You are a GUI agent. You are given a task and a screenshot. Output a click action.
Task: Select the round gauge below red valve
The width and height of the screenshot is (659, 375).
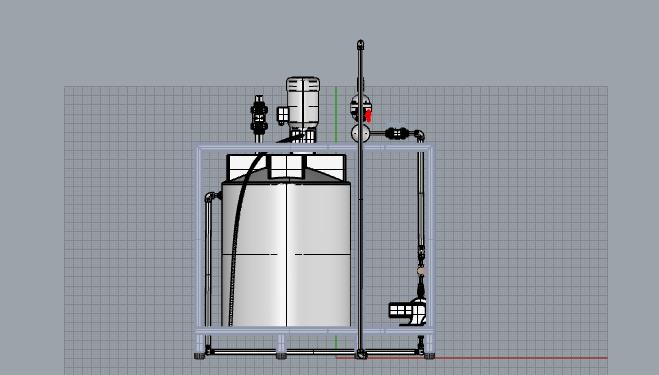click(x=360, y=133)
